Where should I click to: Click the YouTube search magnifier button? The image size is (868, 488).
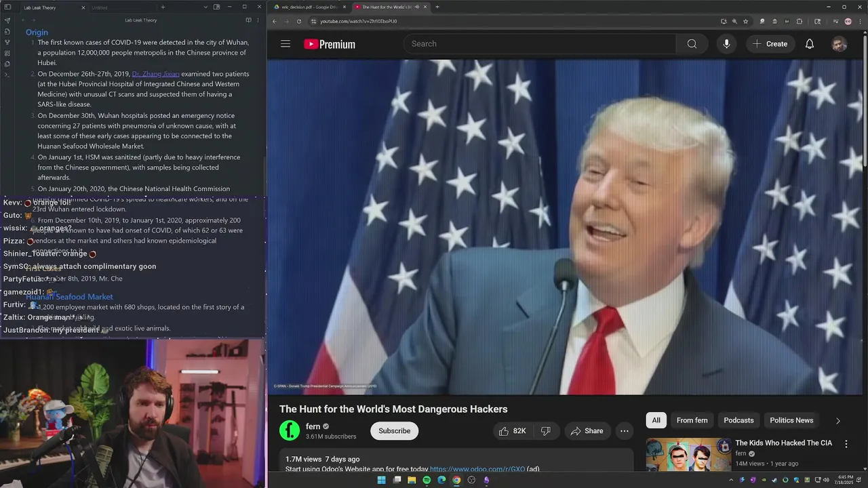click(692, 44)
